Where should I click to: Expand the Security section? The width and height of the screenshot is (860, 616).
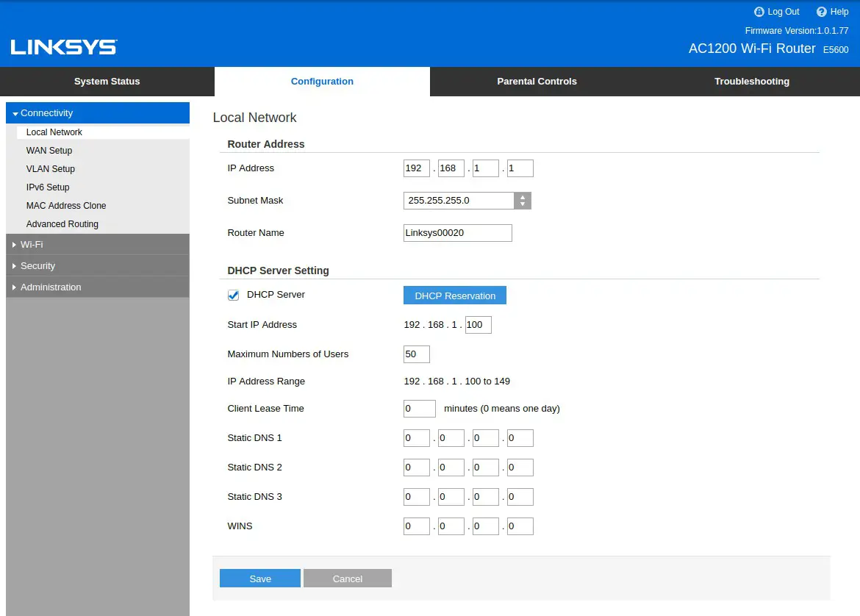[x=37, y=265]
